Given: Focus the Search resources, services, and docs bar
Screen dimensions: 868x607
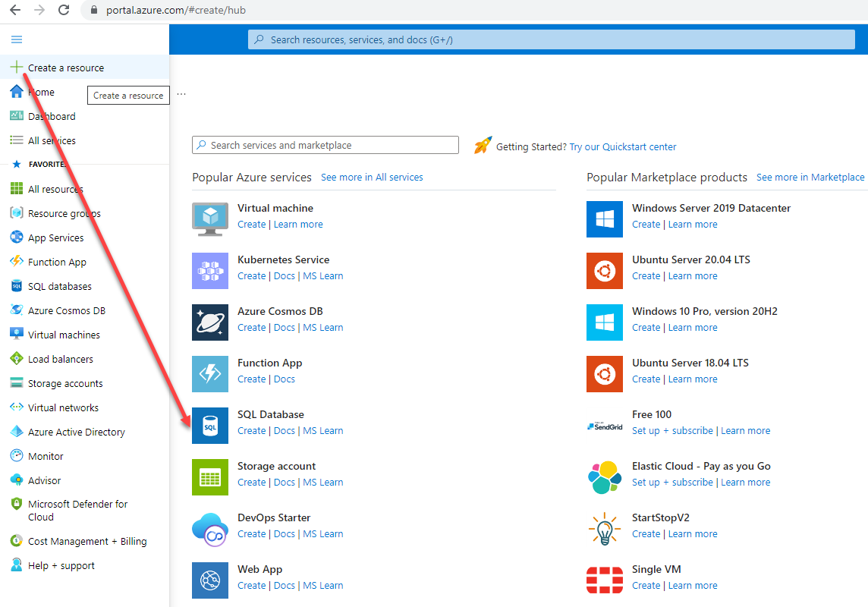Looking at the screenshot, I should pyautogui.click(x=552, y=39).
